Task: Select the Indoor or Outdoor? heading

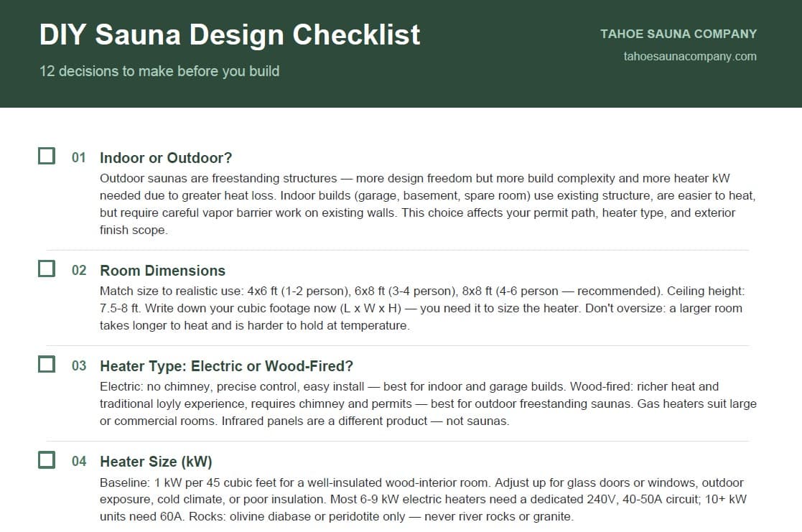Action: pyautogui.click(x=166, y=157)
